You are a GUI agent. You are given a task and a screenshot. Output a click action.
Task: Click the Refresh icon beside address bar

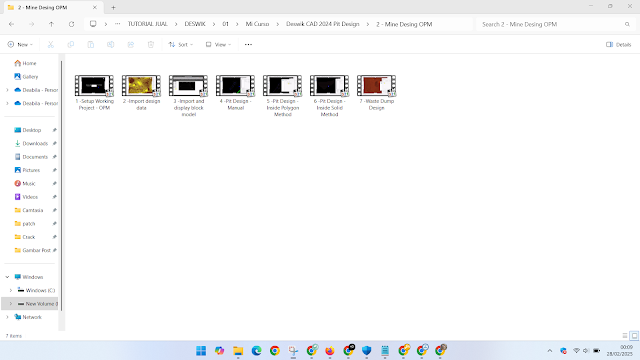pos(71,24)
